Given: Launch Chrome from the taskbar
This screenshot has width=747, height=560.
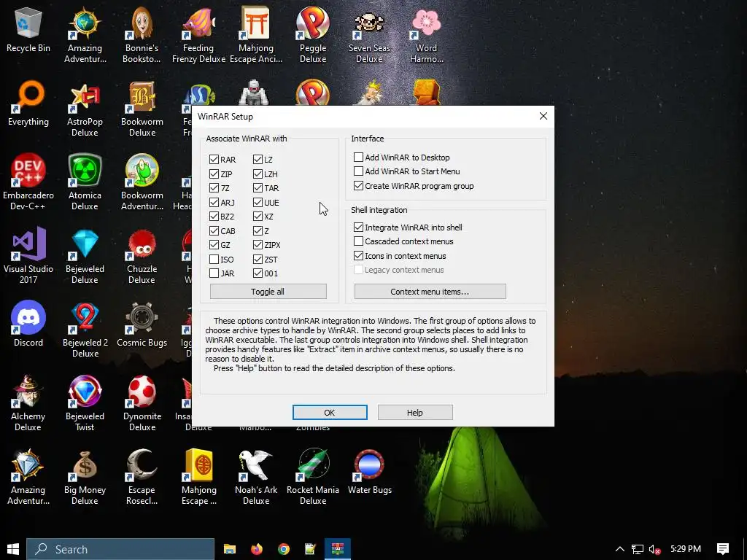Looking at the screenshot, I should [x=284, y=549].
